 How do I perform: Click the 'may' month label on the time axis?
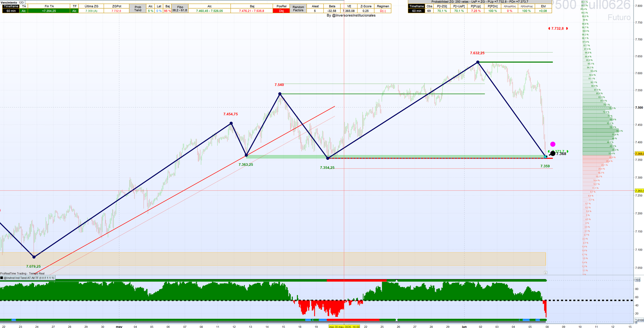point(119,326)
